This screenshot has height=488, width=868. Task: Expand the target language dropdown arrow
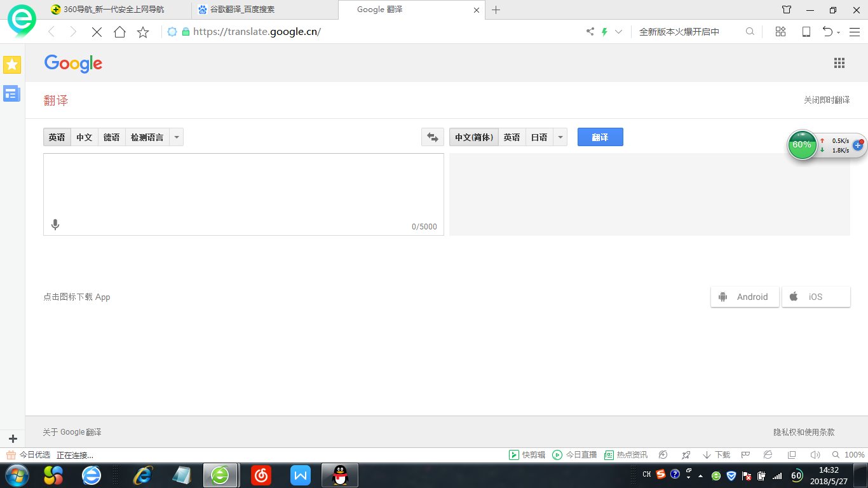coord(560,137)
